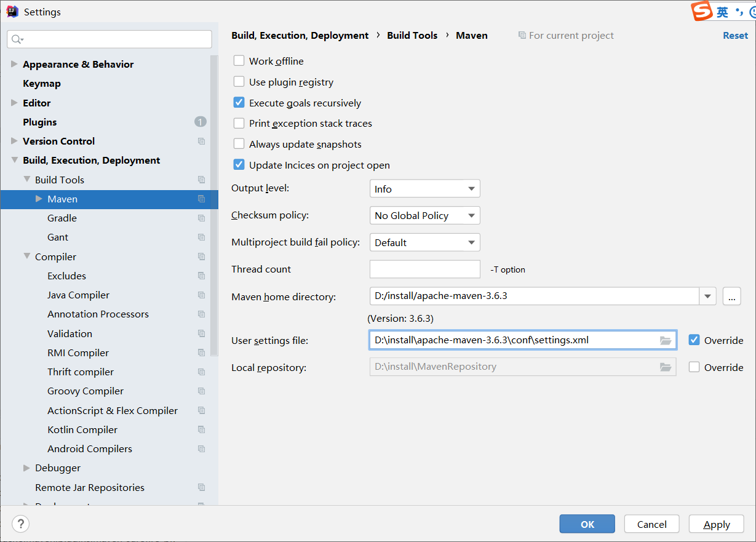Enable the Work offline checkbox

[239, 61]
